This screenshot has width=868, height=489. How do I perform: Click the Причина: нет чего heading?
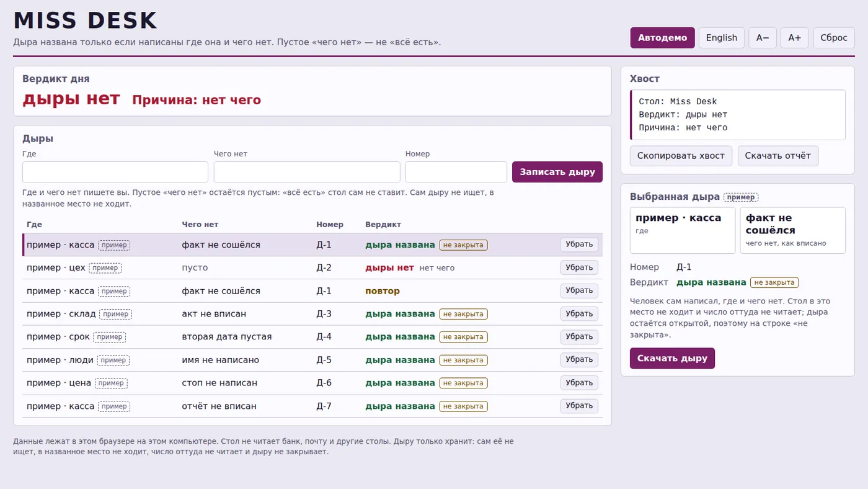tap(197, 100)
